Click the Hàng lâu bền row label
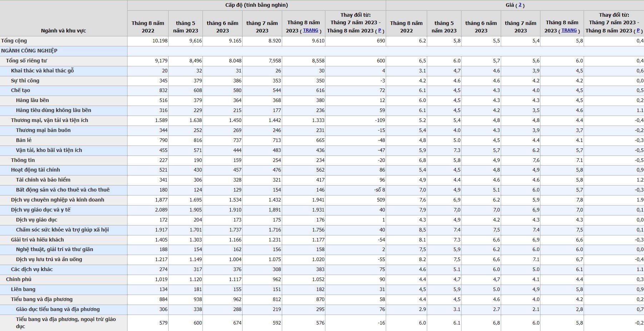The width and height of the screenshot is (644, 331). [32, 100]
